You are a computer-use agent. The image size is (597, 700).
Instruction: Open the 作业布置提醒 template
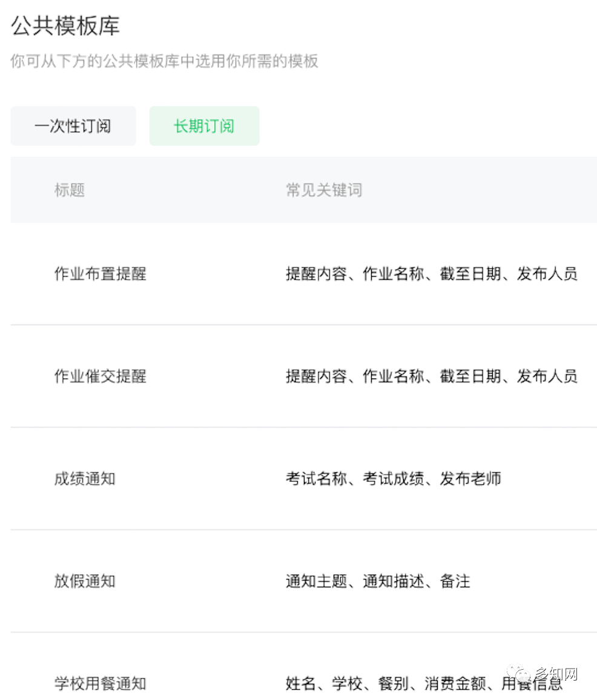click(x=100, y=274)
